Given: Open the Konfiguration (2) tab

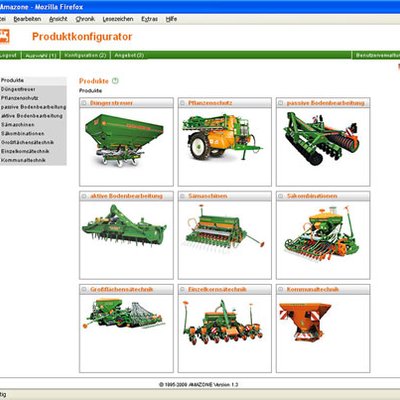Looking at the screenshot, I should click(x=85, y=55).
